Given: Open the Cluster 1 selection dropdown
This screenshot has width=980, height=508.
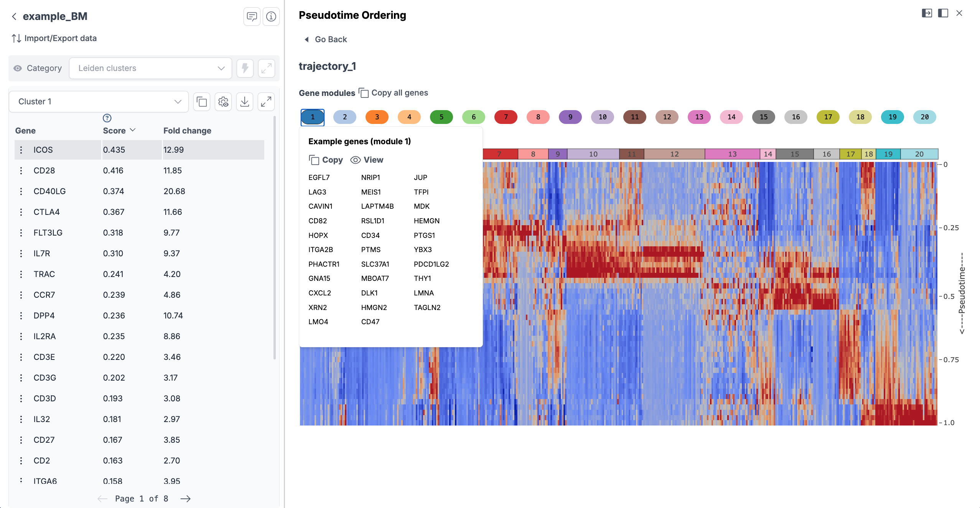Looking at the screenshot, I should click(x=99, y=101).
